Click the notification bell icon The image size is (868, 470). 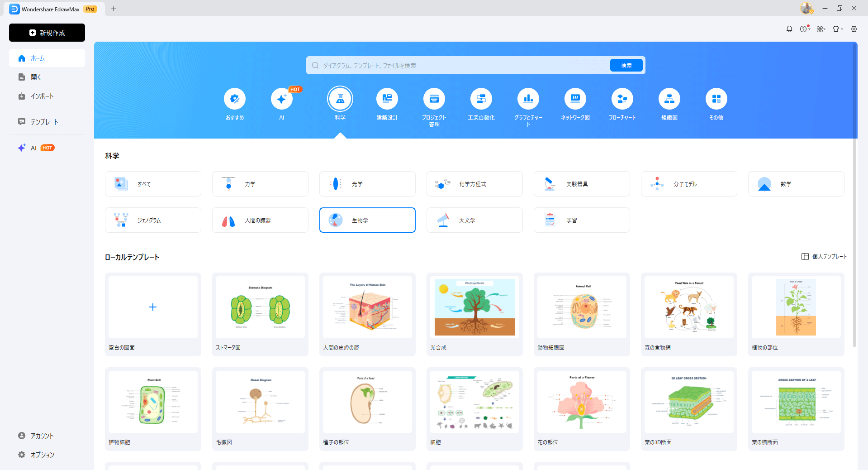tap(789, 29)
